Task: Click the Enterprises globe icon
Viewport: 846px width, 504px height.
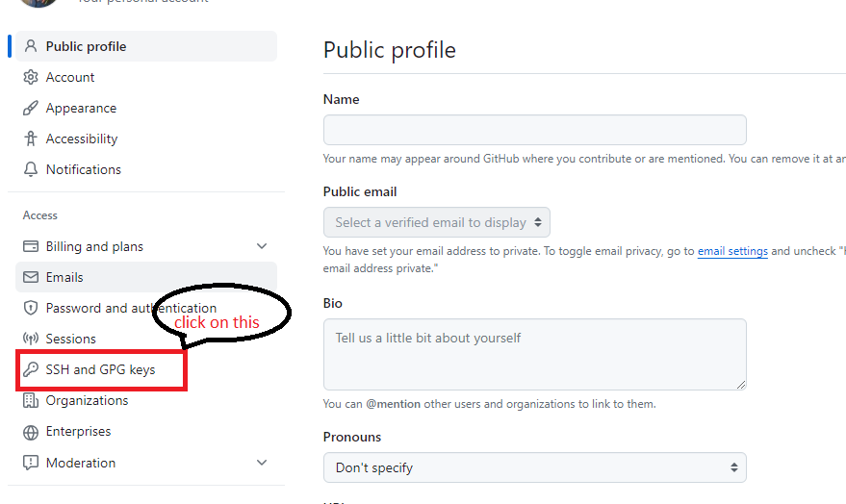Action: tap(31, 432)
